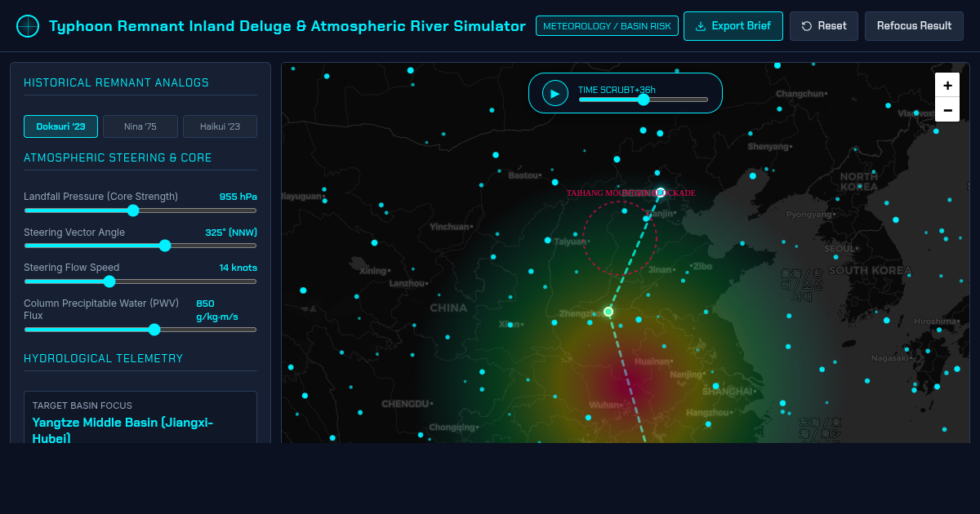Click the Reset circular arrow icon
The height and width of the screenshot is (514, 980).
807,26
